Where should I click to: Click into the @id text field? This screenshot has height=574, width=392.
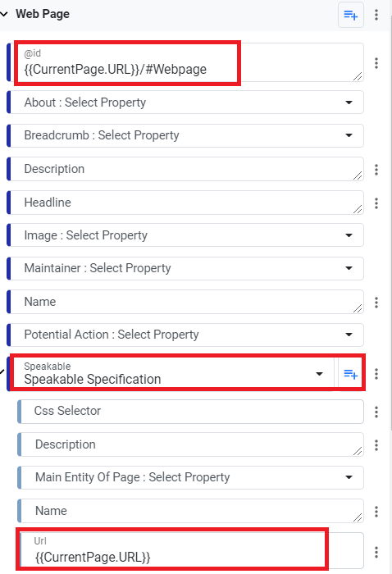187,62
